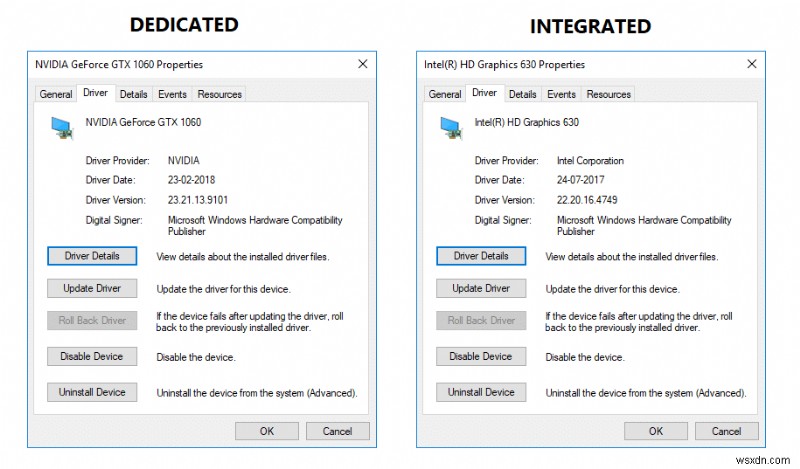Screen dimensions: 800x469
Task: Close the Intel HD Graphics 630 Properties window
Action: pyautogui.click(x=752, y=64)
